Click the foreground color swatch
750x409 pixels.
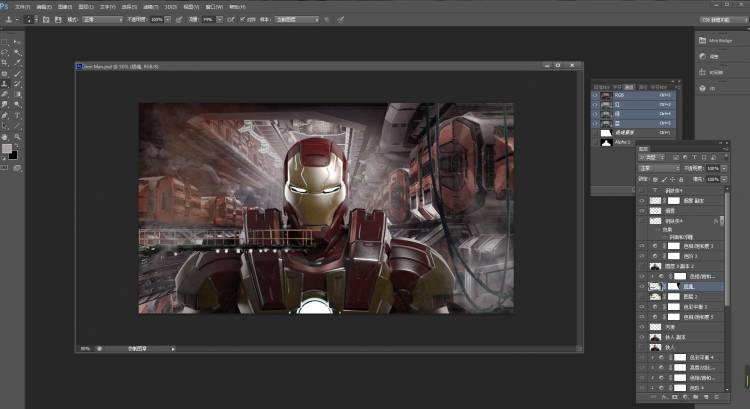(x=7, y=148)
